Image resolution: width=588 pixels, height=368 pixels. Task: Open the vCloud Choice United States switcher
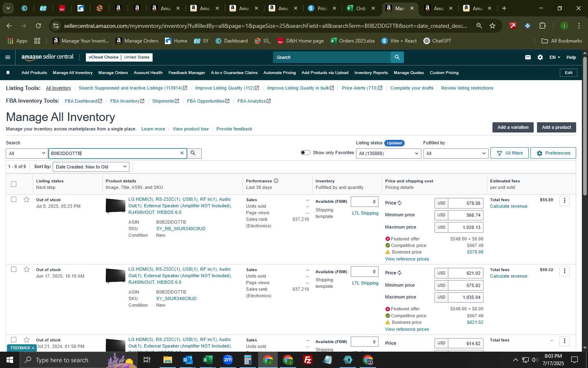119,57
